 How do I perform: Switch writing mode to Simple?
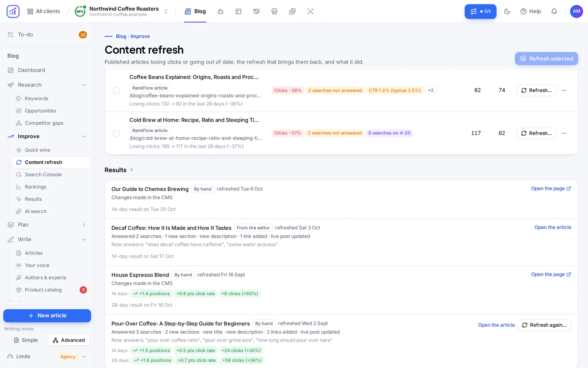[x=26, y=340]
